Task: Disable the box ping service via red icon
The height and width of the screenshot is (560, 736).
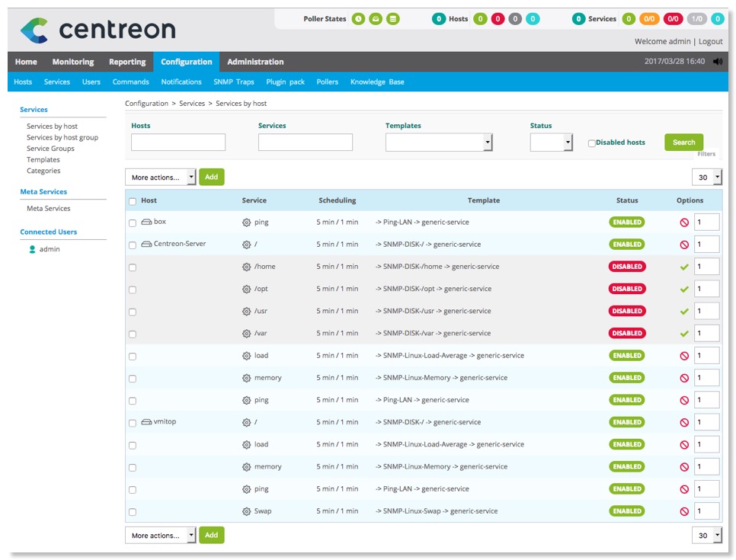Action: [x=684, y=222]
